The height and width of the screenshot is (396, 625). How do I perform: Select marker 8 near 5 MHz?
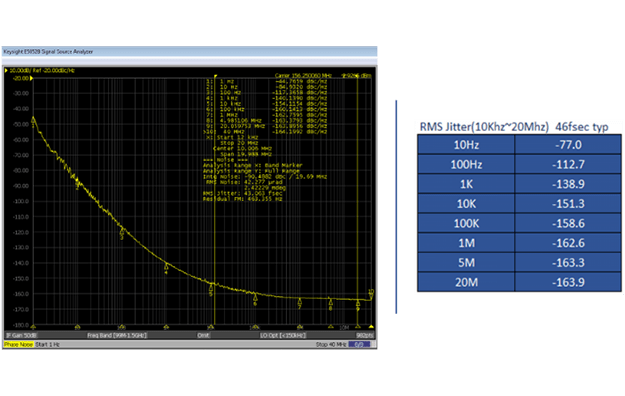330,303
